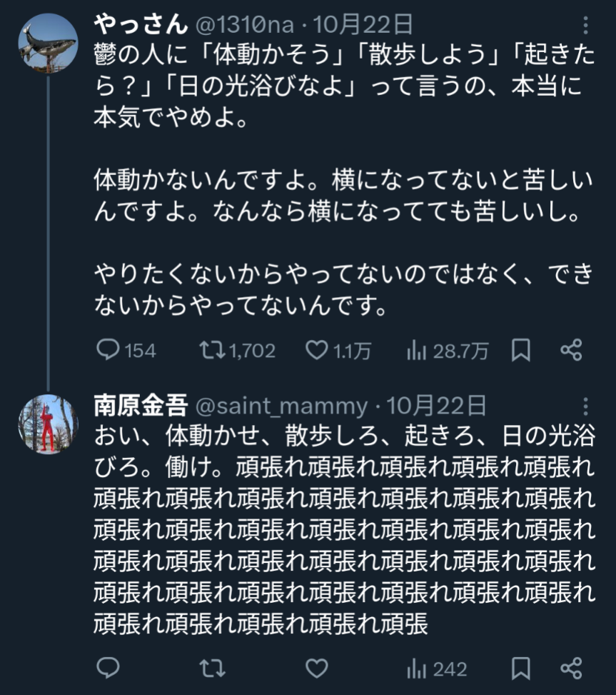View analytics of やっさん's tweet
616x695 pixels.
point(417,350)
